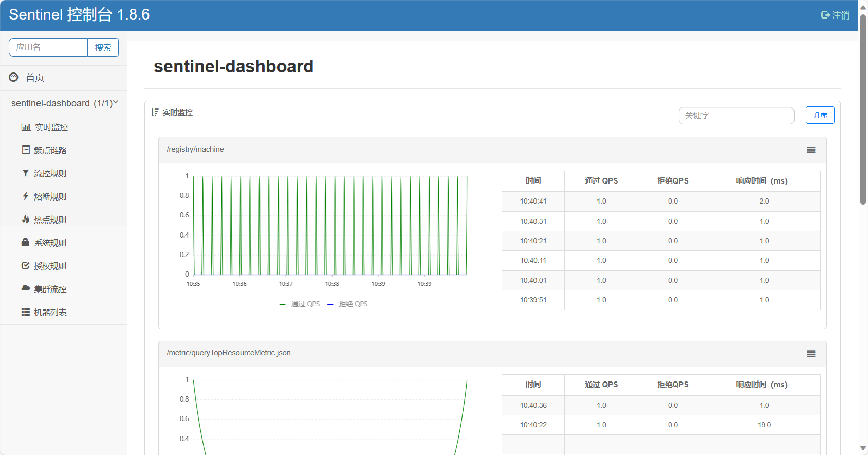This screenshot has width=868, height=455.
Task: Click the 集群流控 cloud icon
Action: tap(25, 288)
